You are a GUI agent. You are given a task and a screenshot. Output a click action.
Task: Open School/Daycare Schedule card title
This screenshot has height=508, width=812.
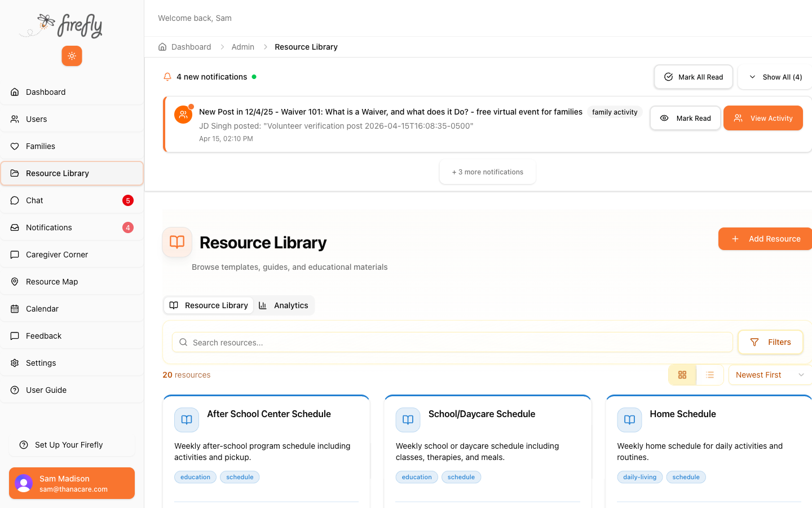482,414
